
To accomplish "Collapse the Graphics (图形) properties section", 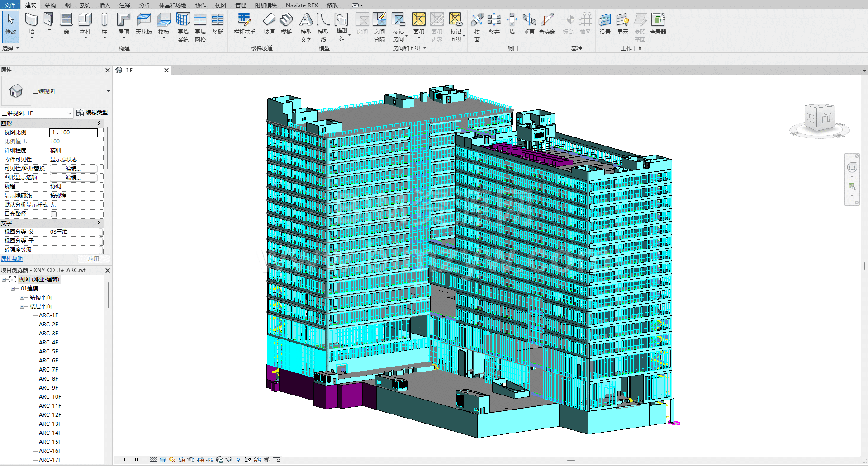I will (99, 123).
